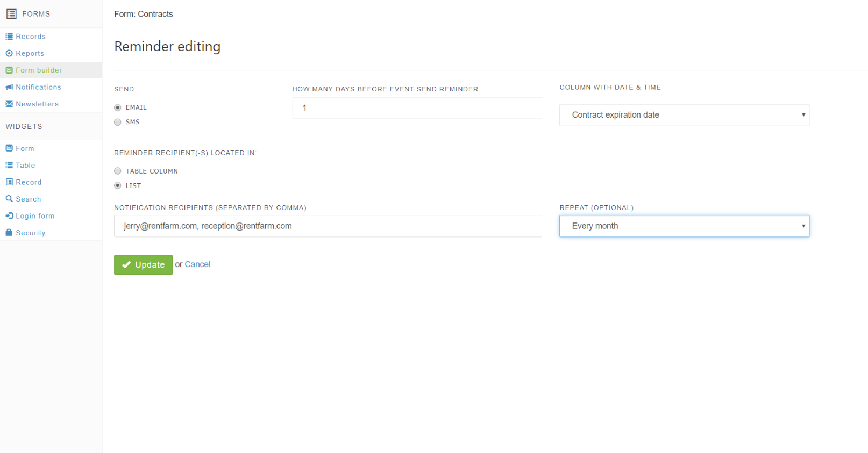Click the Forms header icon

click(x=11, y=14)
